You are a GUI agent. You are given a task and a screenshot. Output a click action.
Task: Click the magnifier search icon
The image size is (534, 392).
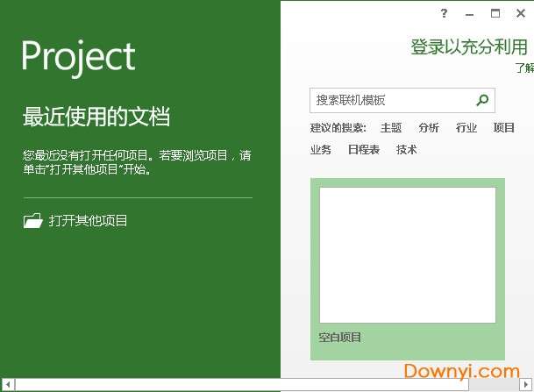482,100
